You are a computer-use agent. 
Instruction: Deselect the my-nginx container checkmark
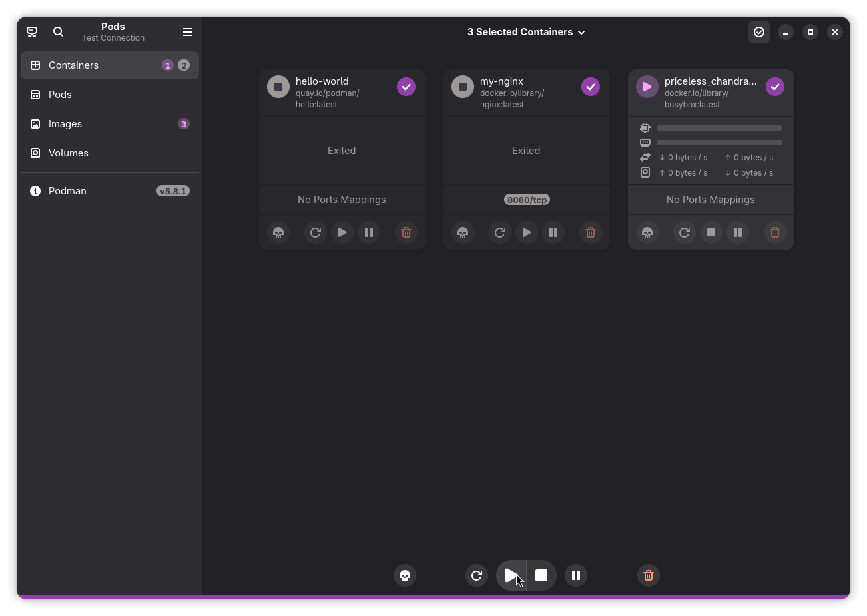[590, 86]
